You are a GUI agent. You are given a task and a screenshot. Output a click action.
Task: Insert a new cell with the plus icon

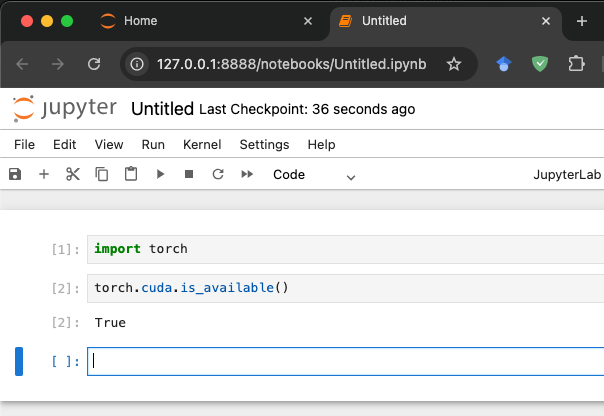[x=44, y=174]
